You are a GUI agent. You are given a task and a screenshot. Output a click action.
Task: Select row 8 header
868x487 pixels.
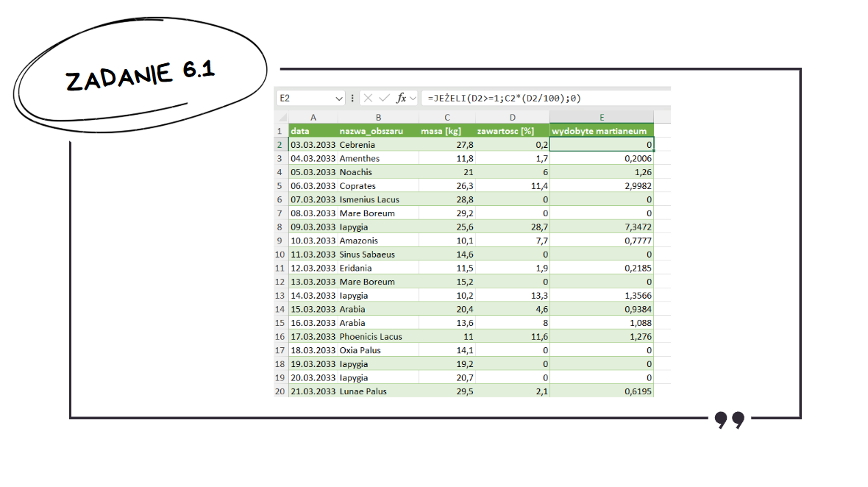281,227
